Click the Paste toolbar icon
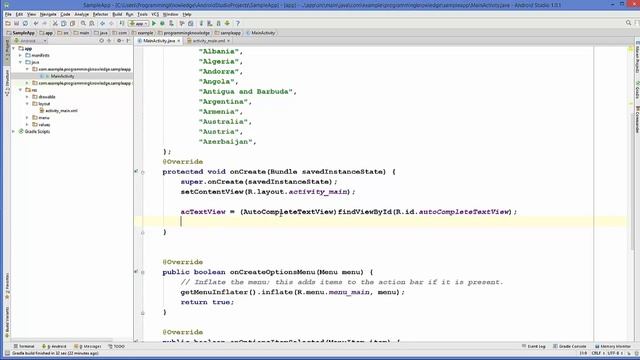This screenshot has height=360, width=640. [x=73, y=24]
